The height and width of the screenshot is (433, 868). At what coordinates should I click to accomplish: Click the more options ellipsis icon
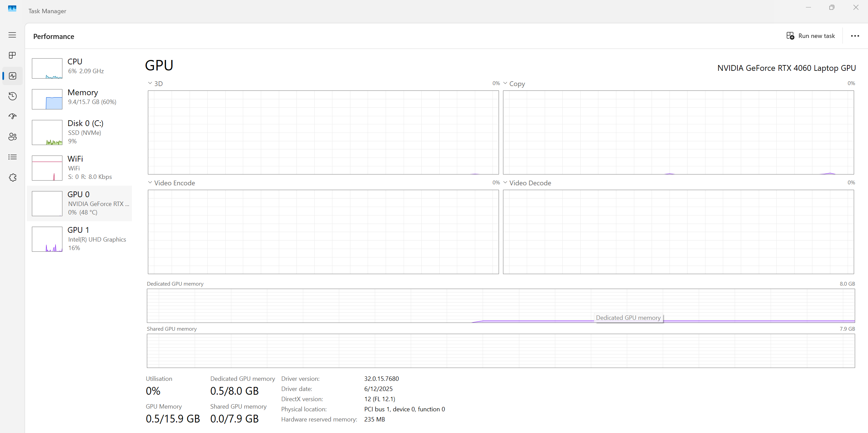[x=855, y=36]
